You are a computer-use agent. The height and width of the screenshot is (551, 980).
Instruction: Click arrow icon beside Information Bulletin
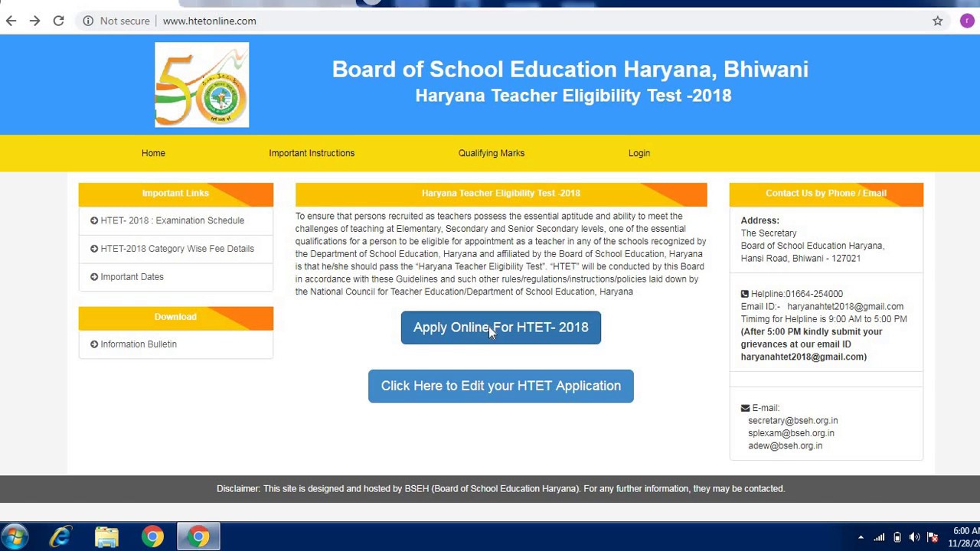pos(94,344)
